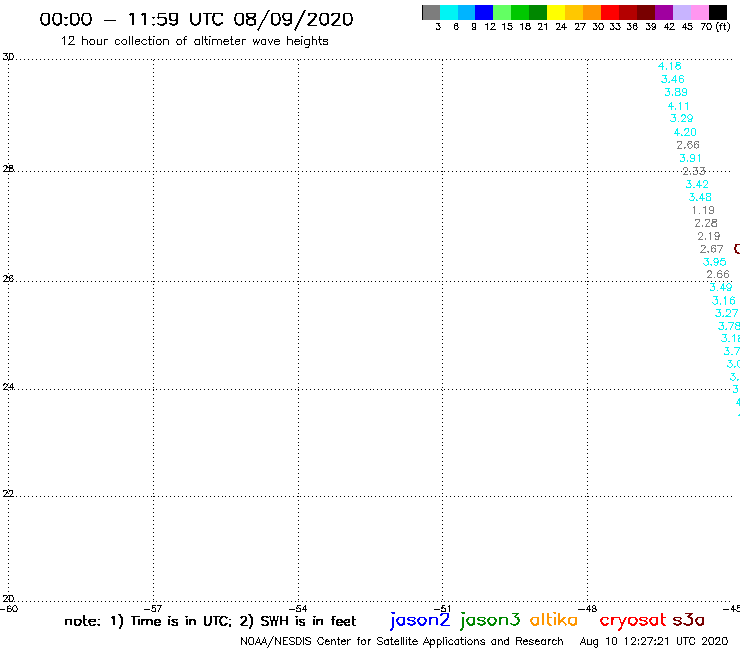Select the wave height value 3.91
This screenshot has height=650, width=740.
(690, 158)
